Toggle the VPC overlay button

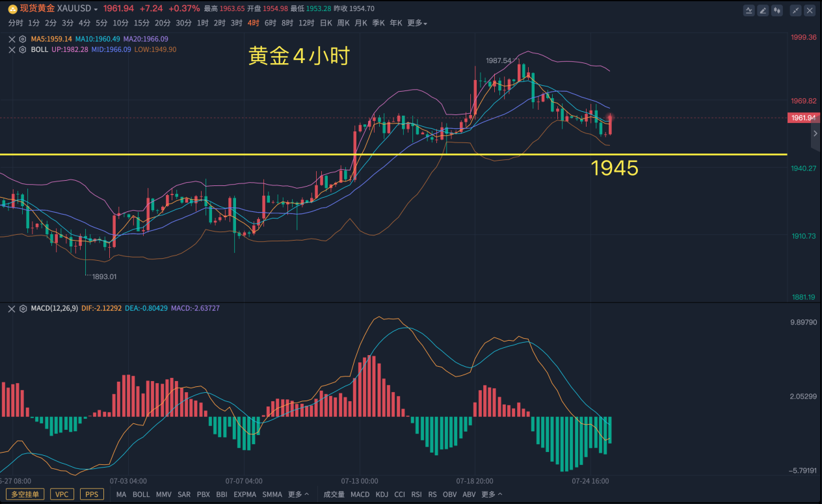tap(62, 494)
